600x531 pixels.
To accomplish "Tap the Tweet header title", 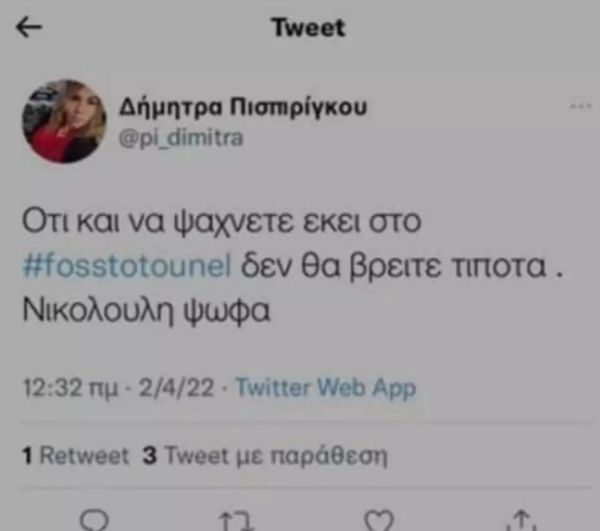I will tap(308, 28).
